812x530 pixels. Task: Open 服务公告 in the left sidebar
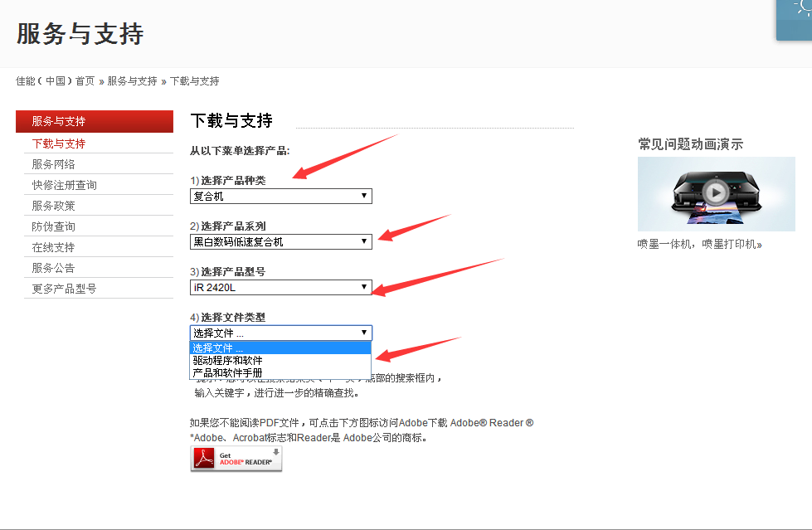pos(53,268)
